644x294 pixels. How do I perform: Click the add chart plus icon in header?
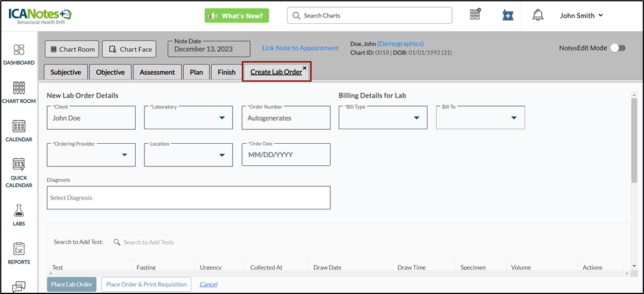[508, 16]
